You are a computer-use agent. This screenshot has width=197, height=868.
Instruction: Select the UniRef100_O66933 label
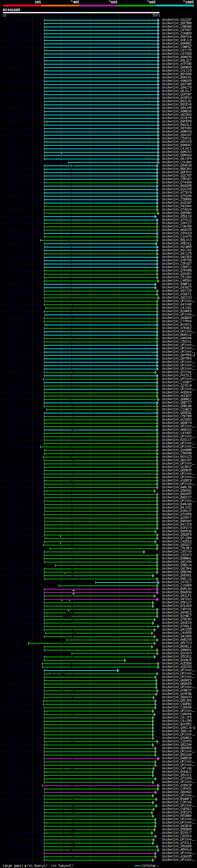click(177, 697)
